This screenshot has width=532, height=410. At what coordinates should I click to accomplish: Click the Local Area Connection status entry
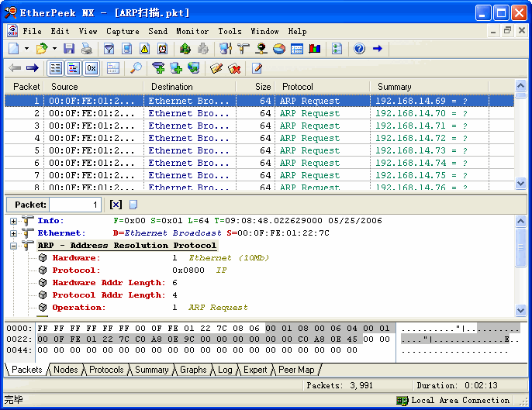pos(453,401)
